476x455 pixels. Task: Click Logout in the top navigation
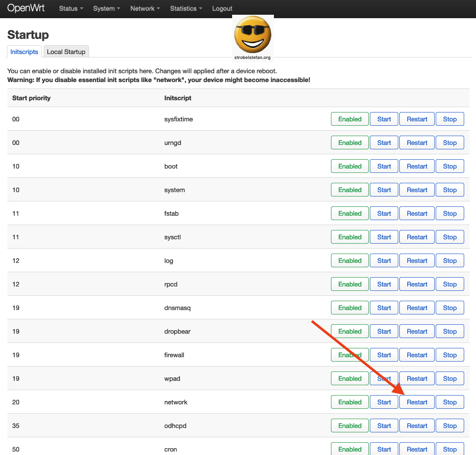point(222,8)
